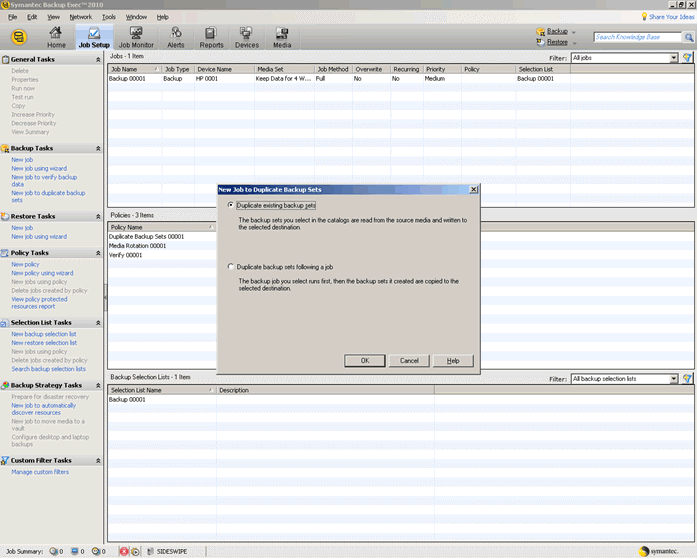
Task: Click the red error icon in status bar
Action: (x=124, y=551)
